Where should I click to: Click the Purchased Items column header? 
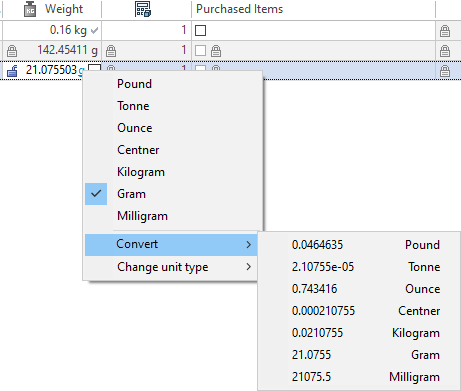(x=313, y=9)
